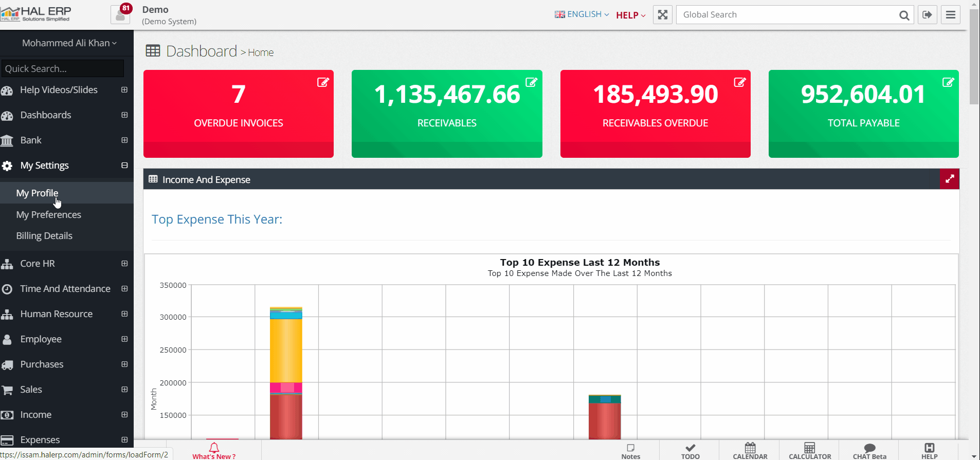Image resolution: width=980 pixels, height=460 pixels.
Task: Select the Expenses menu item
Action: pos(40,440)
